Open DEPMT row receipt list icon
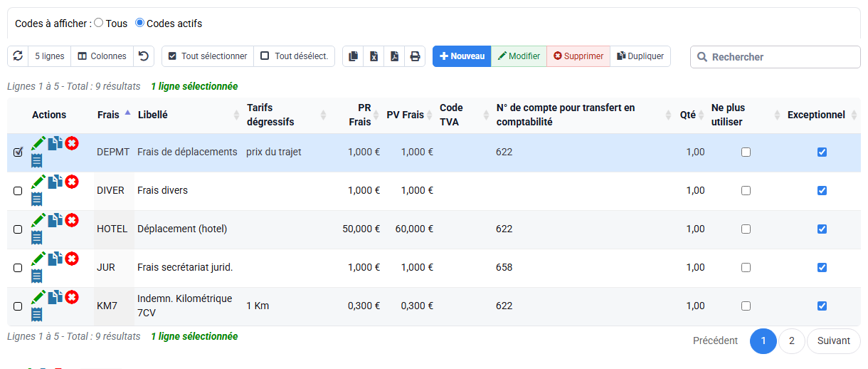 click(37, 160)
